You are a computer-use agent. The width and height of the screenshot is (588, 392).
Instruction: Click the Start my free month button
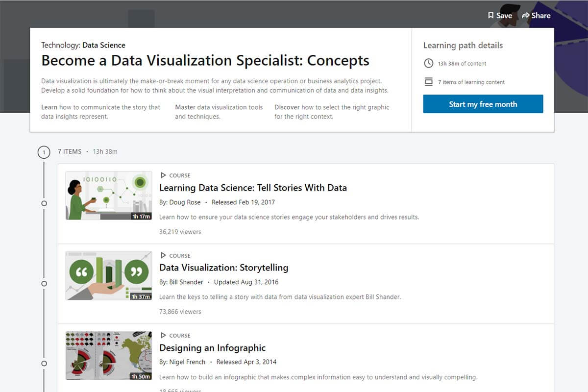(x=483, y=104)
